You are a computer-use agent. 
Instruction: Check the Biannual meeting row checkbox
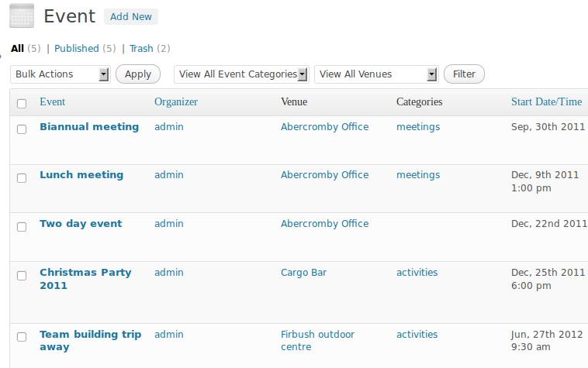pyautogui.click(x=22, y=129)
